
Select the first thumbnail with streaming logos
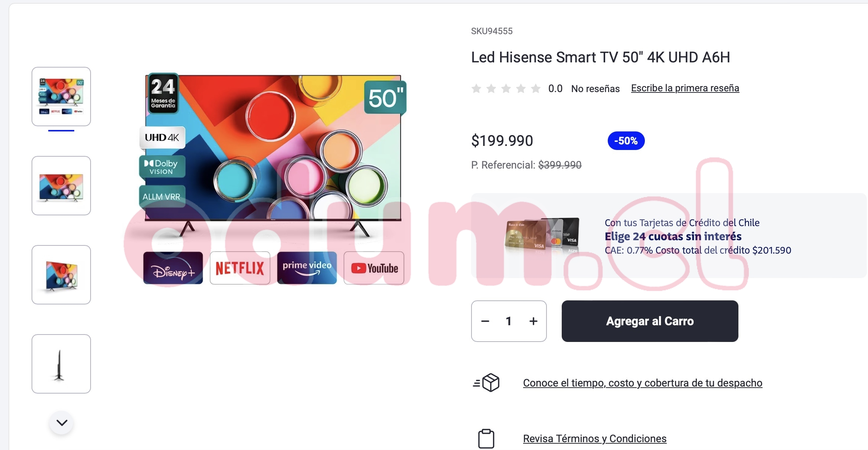pos(61,97)
